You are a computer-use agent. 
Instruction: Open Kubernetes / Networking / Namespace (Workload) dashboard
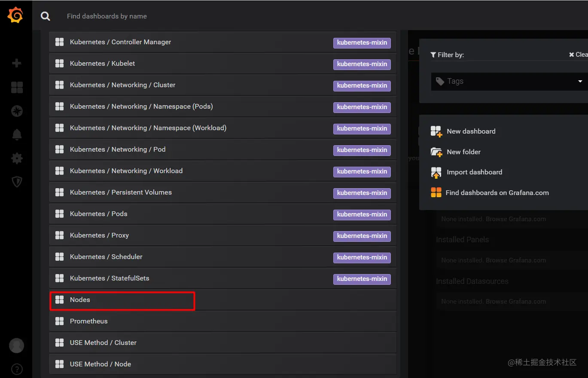[x=223, y=128]
